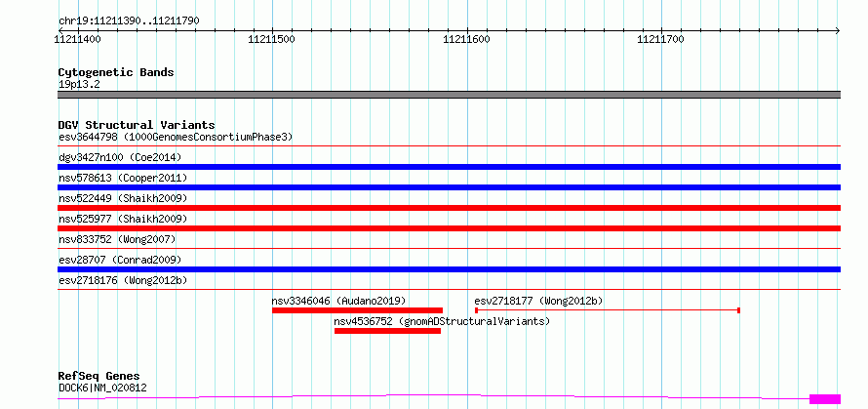Click nsv578613 (Cooper2011) label
The height and width of the screenshot is (409, 868).
123,178
